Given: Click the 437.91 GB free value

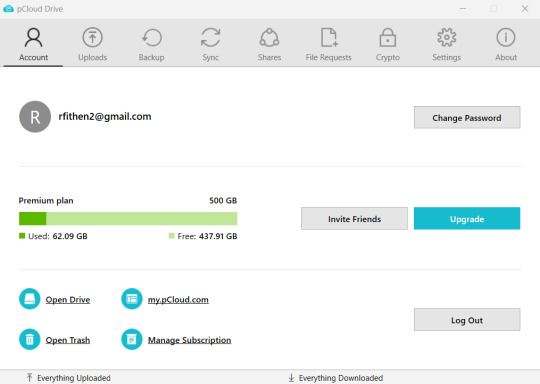Looking at the screenshot, I should (218, 236).
